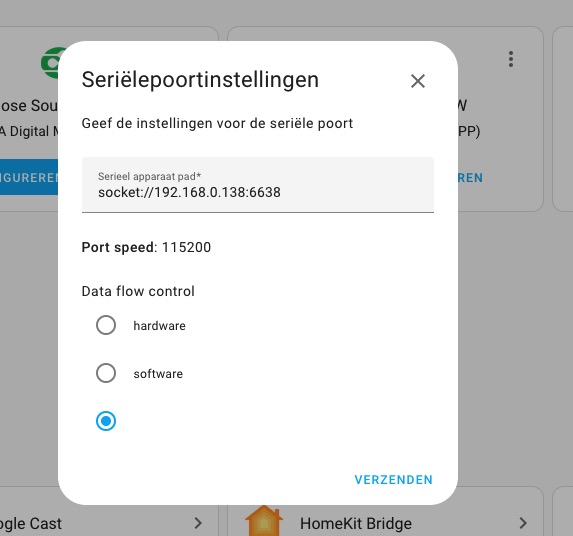
Task: Expand the Google Cast chevron
Action: [198, 523]
